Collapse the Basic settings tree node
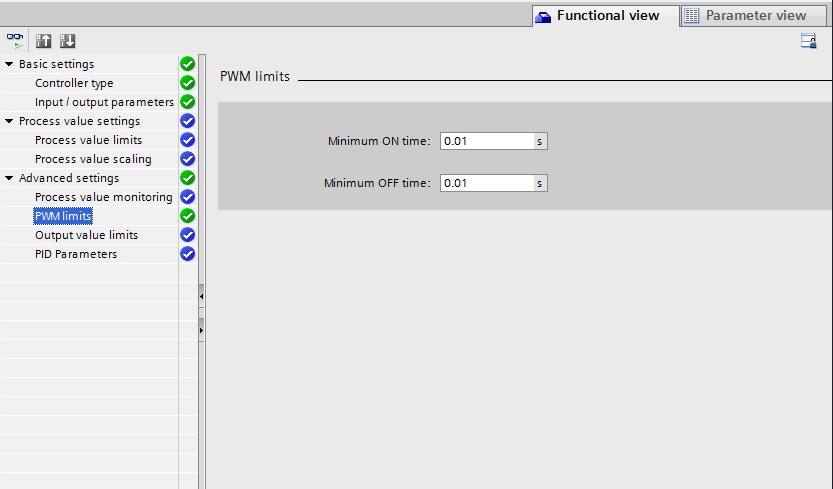 [x=9, y=64]
